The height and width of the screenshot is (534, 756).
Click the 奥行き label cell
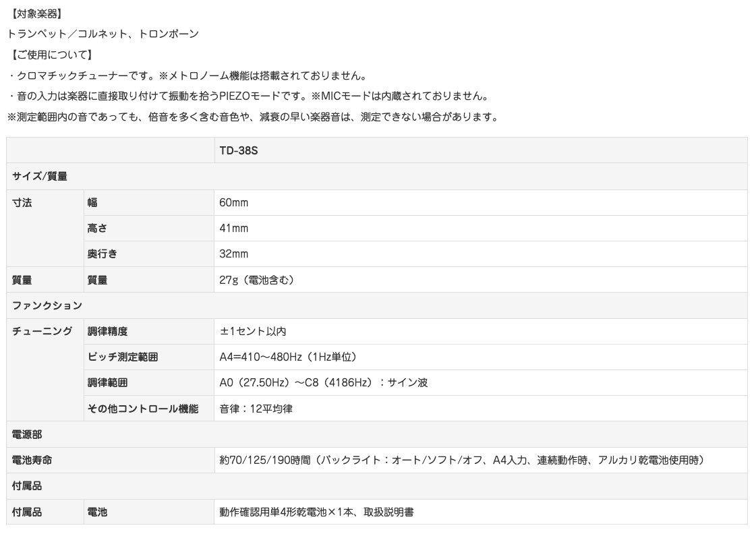point(149,254)
